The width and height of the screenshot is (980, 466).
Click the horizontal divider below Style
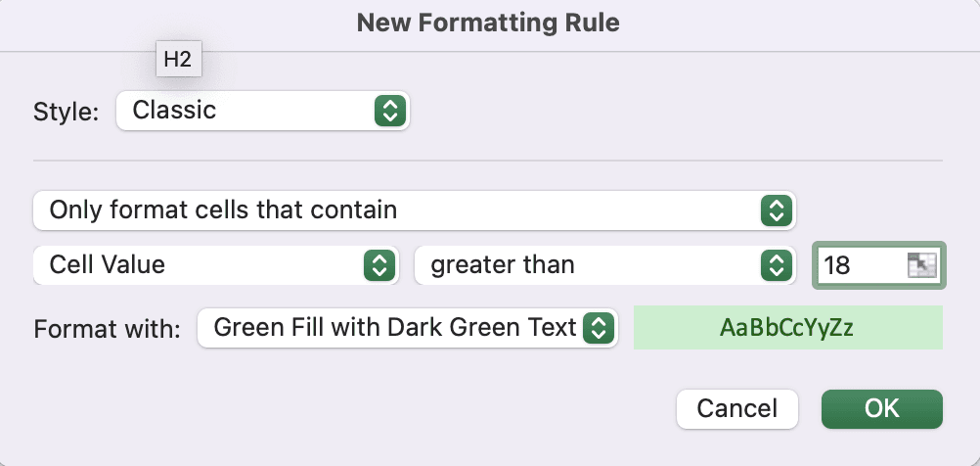[489, 160]
